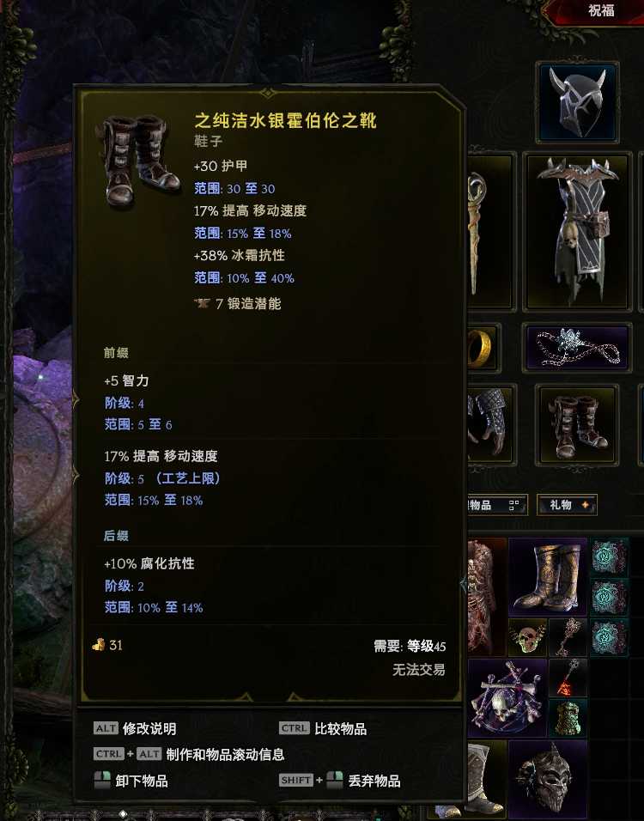The height and width of the screenshot is (821, 644).
Task: Select the equipped fur boots slot
Action: click(x=578, y=424)
